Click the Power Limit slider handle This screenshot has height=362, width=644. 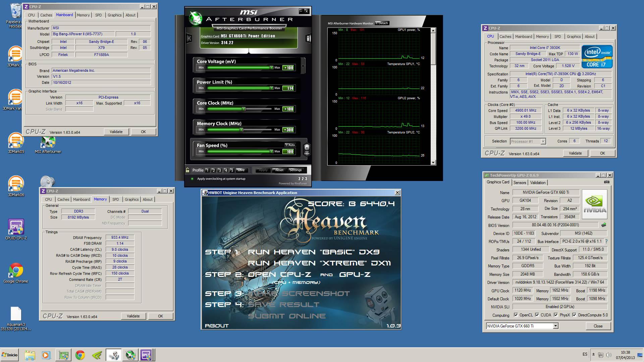[x=271, y=88]
